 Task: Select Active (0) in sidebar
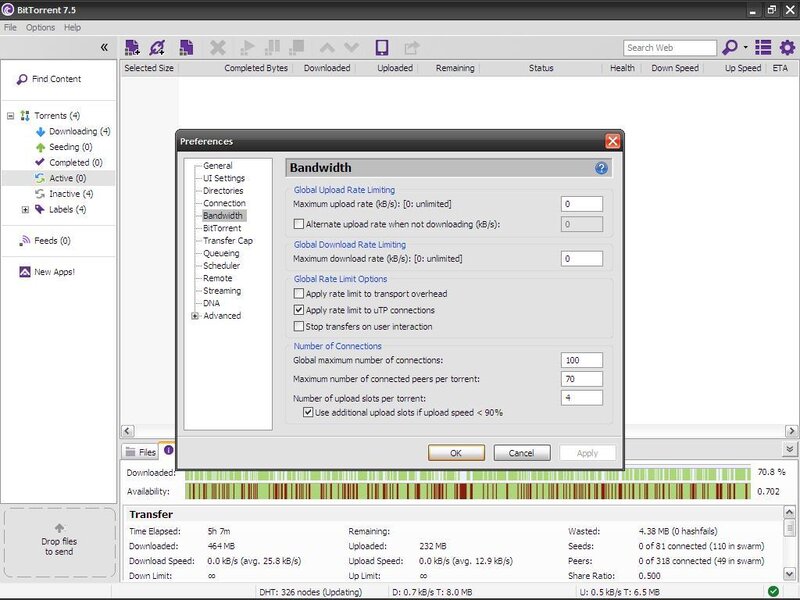point(60,178)
